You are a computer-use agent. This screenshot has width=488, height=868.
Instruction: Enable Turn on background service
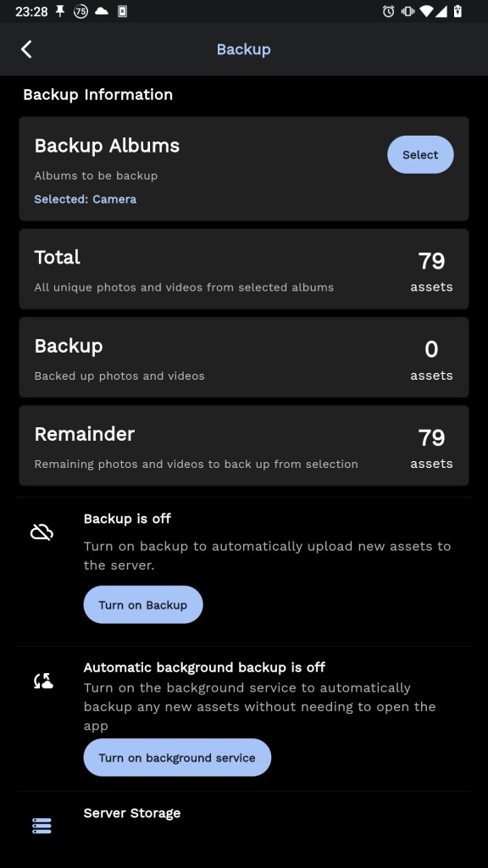[177, 757]
